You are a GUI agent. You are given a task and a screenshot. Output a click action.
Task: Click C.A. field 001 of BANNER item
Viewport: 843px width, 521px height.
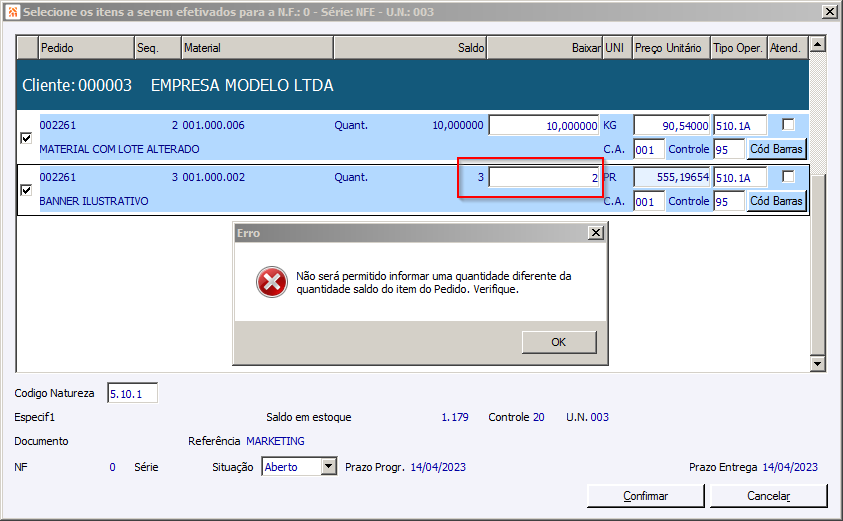[x=649, y=202]
